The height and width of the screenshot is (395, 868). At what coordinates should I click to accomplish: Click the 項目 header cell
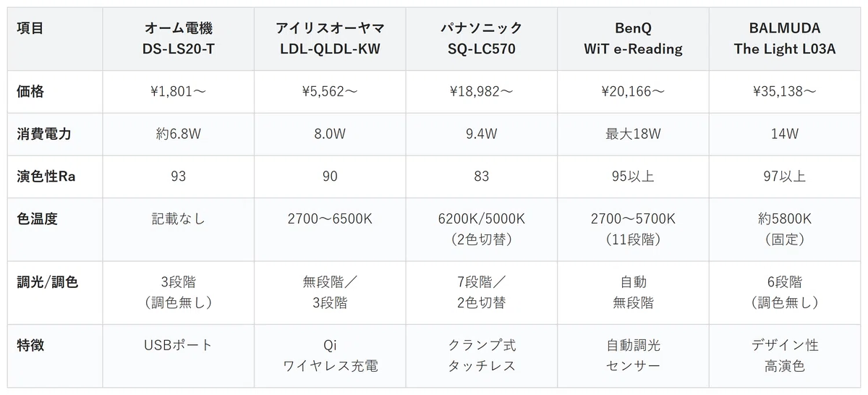click(x=55, y=39)
